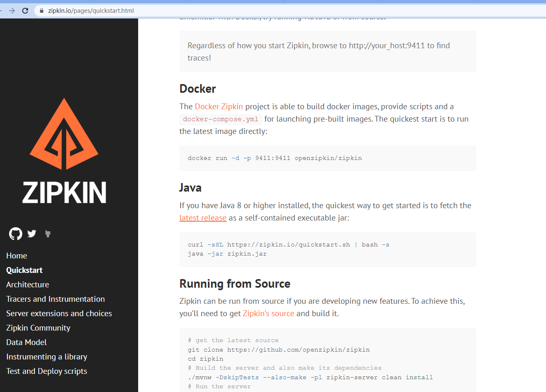
Task: Click the docker-compose.yml inline code
Action: (x=221, y=119)
